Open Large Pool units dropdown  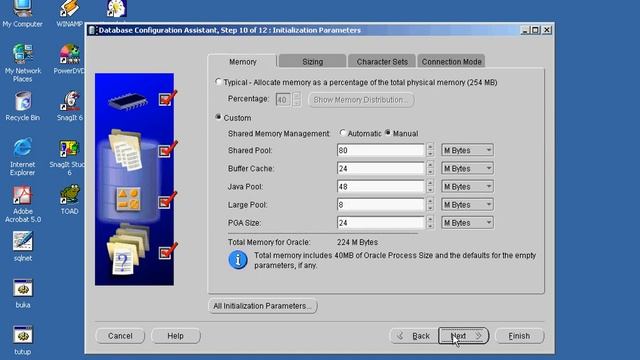(467, 204)
